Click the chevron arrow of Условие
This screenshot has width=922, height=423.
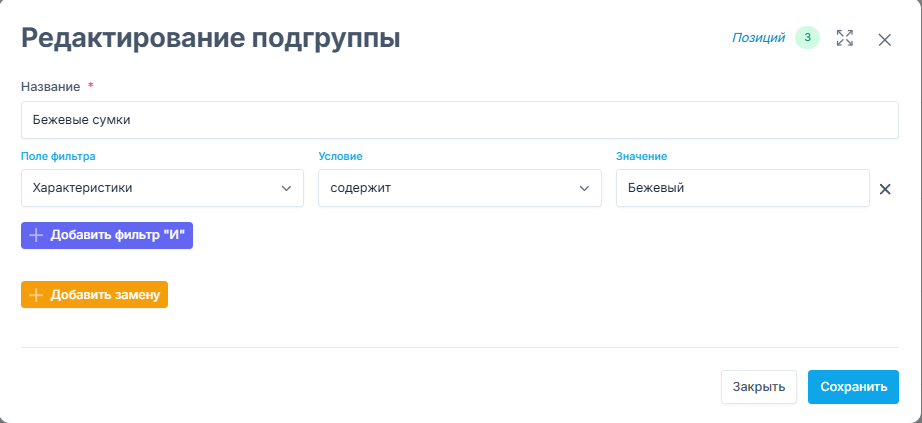584,189
